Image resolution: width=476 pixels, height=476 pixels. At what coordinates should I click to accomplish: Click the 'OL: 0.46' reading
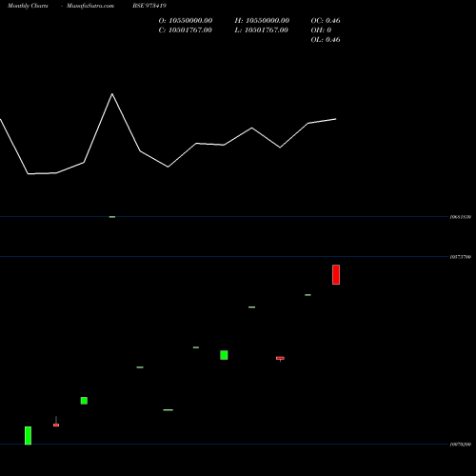coord(326,40)
